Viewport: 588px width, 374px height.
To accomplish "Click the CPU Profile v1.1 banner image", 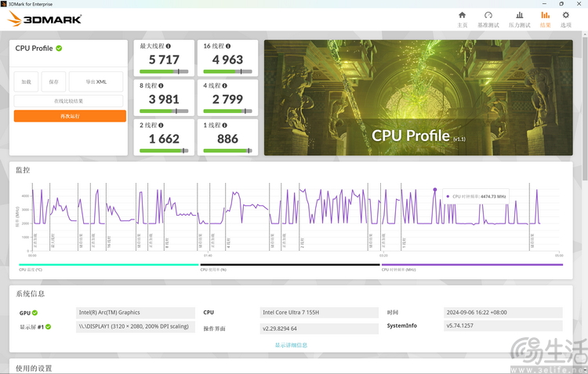I will pos(418,97).
